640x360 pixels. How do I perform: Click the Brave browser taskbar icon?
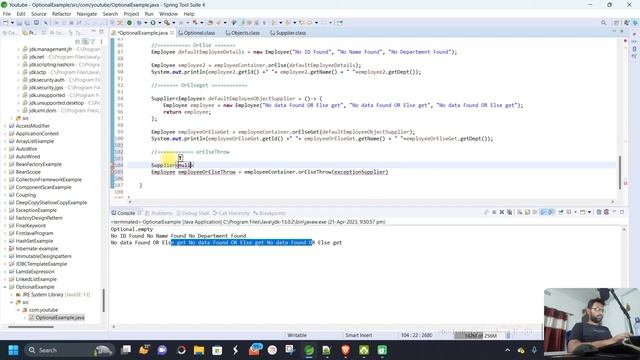coord(346,350)
